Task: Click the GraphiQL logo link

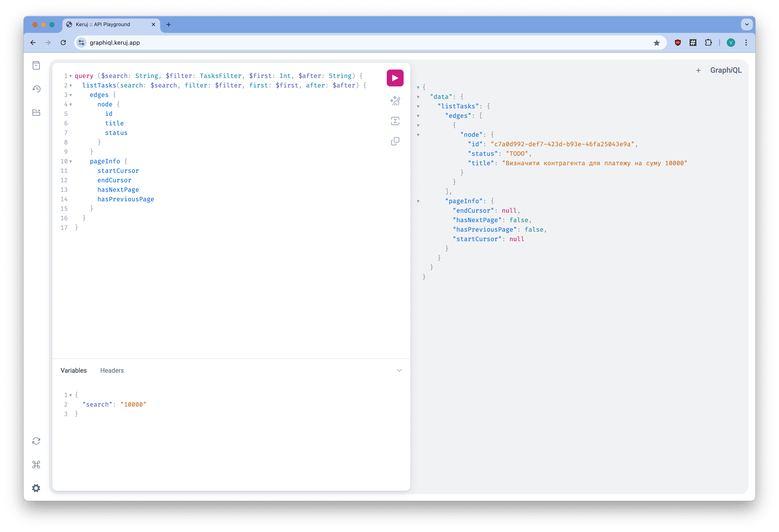Action: 726,70
